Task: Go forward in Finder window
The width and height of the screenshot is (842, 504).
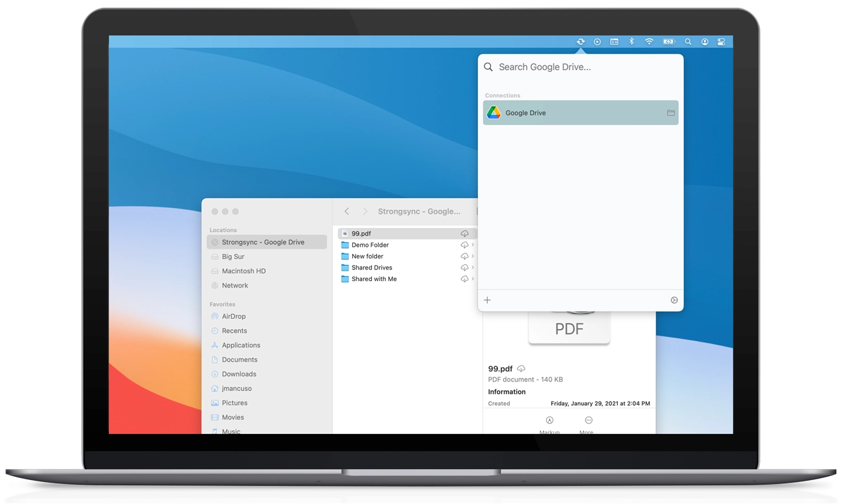Action: [365, 211]
